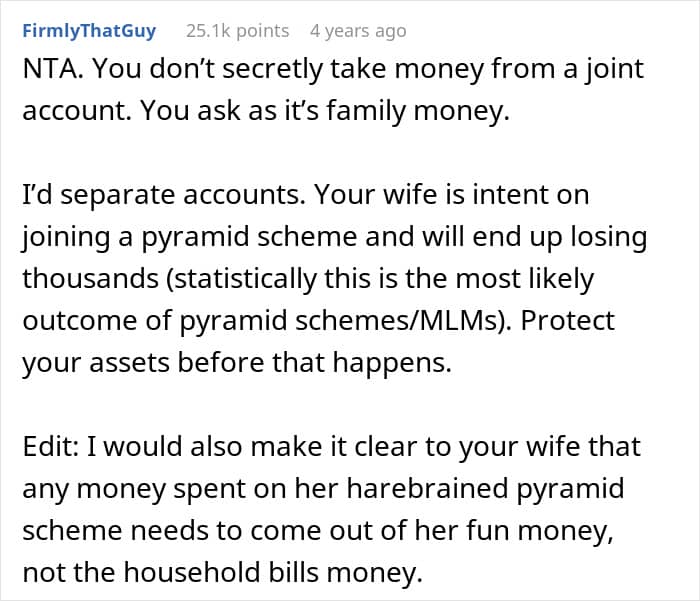Image resolution: width=700 pixels, height=601 pixels.
Task: Click the sentence 'You ask as it's family money.'
Action: [x=326, y=112]
